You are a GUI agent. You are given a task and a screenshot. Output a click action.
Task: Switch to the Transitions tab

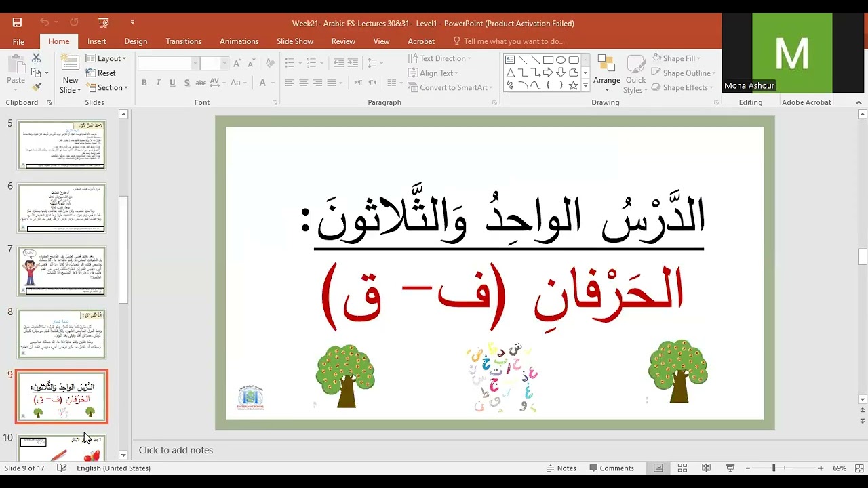[x=184, y=41]
